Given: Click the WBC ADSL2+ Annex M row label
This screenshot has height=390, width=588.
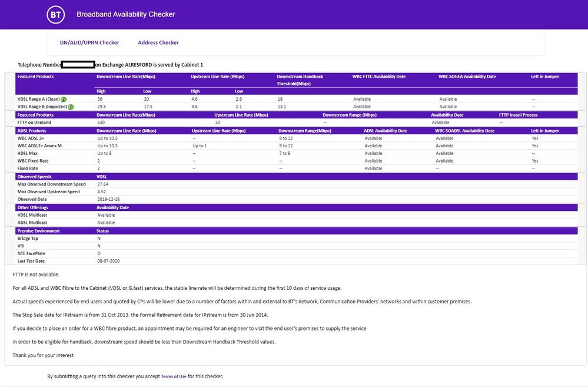Looking at the screenshot, I should [39, 146].
